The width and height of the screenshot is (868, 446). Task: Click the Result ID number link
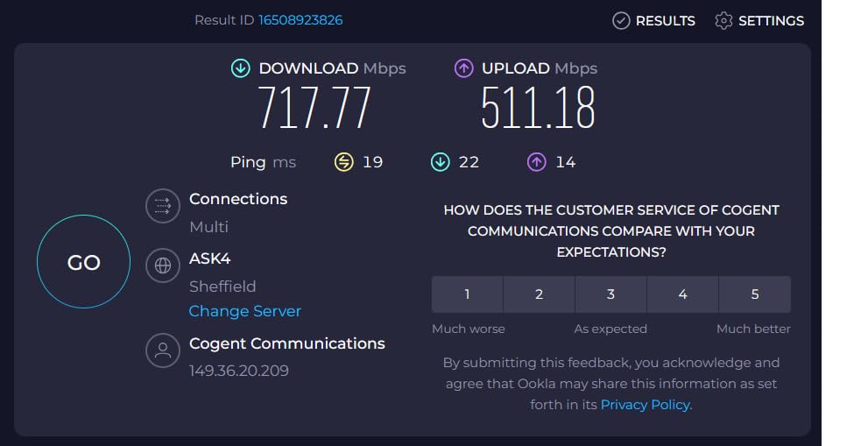(x=300, y=19)
